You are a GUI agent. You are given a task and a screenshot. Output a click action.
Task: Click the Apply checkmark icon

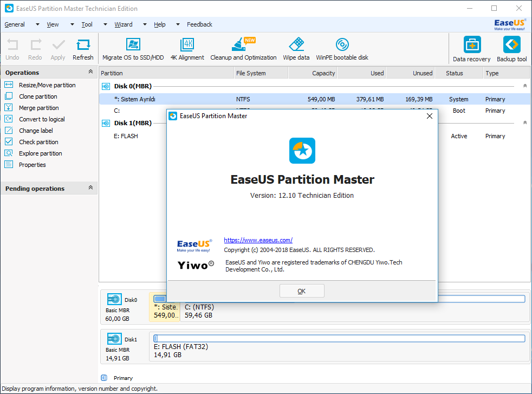58,49
